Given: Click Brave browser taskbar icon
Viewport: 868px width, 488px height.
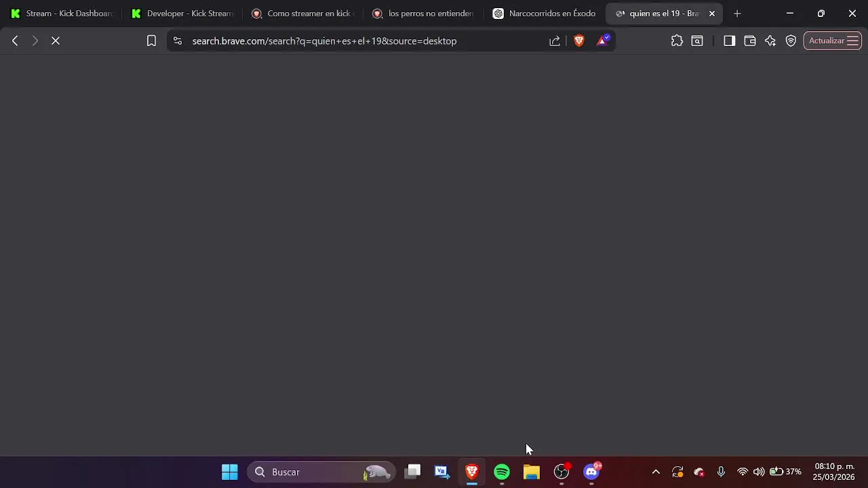Looking at the screenshot, I should coord(472,472).
